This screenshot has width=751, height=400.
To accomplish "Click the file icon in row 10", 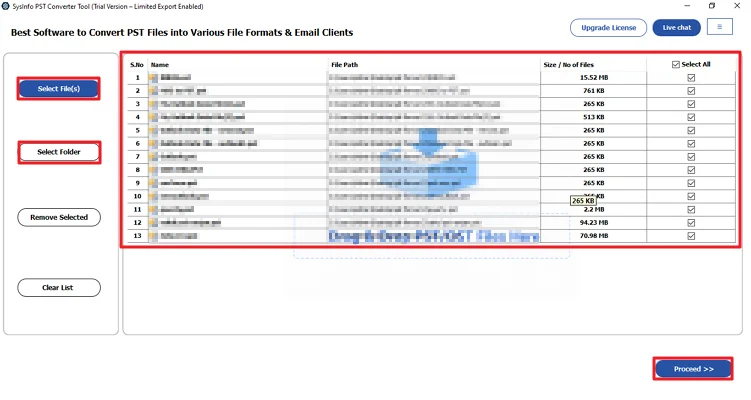I will 153,196.
